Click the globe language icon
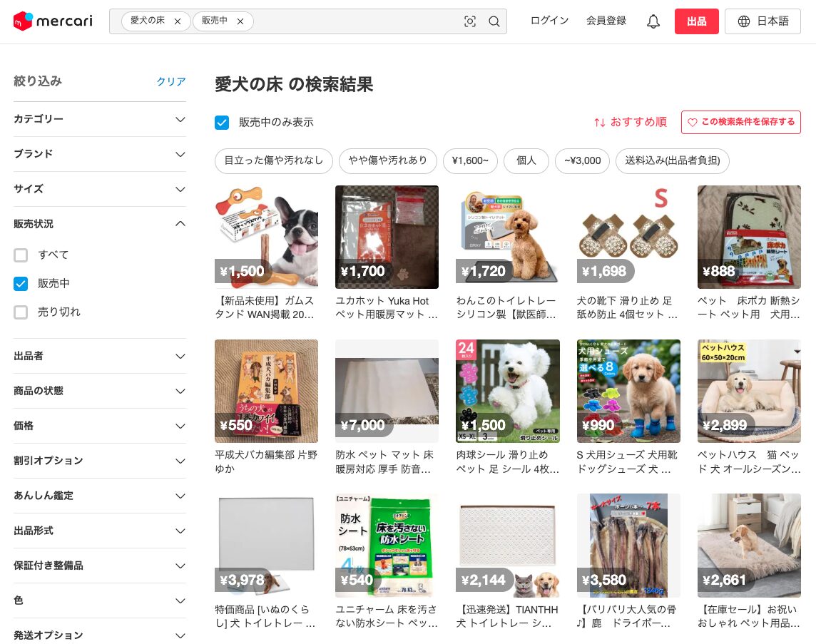The image size is (816, 644). (744, 21)
